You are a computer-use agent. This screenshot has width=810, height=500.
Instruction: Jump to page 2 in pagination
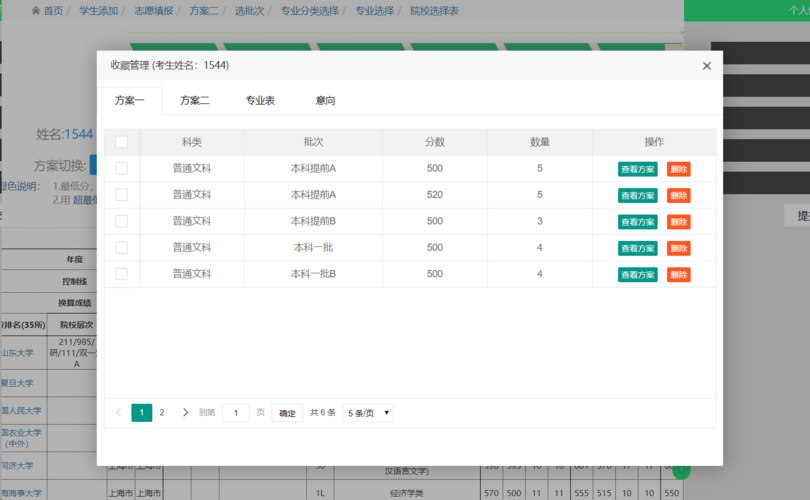[x=162, y=412]
